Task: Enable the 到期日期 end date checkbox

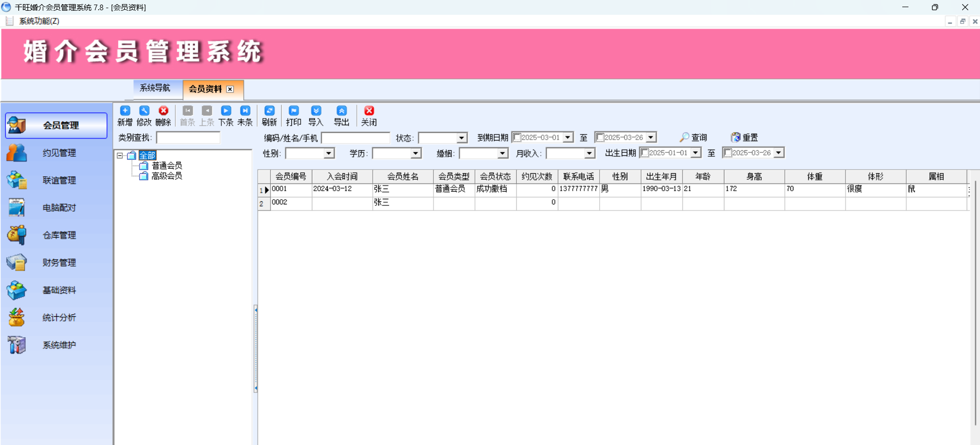Action: coord(600,137)
